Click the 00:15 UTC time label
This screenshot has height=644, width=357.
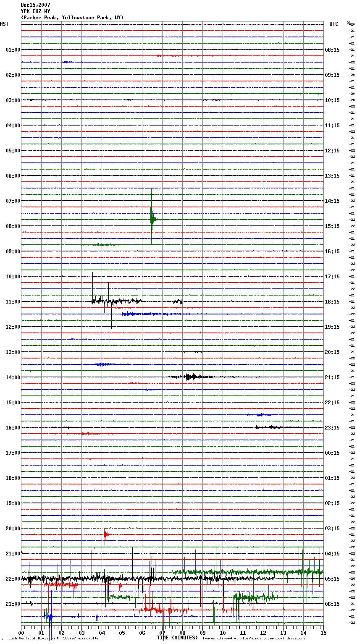332,453
